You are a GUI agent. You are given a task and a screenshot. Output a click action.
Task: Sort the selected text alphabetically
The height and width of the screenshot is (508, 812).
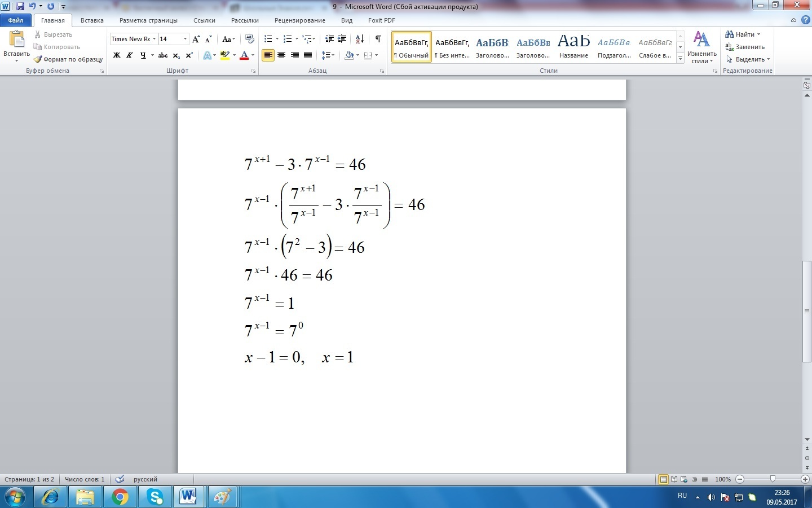[x=360, y=39]
